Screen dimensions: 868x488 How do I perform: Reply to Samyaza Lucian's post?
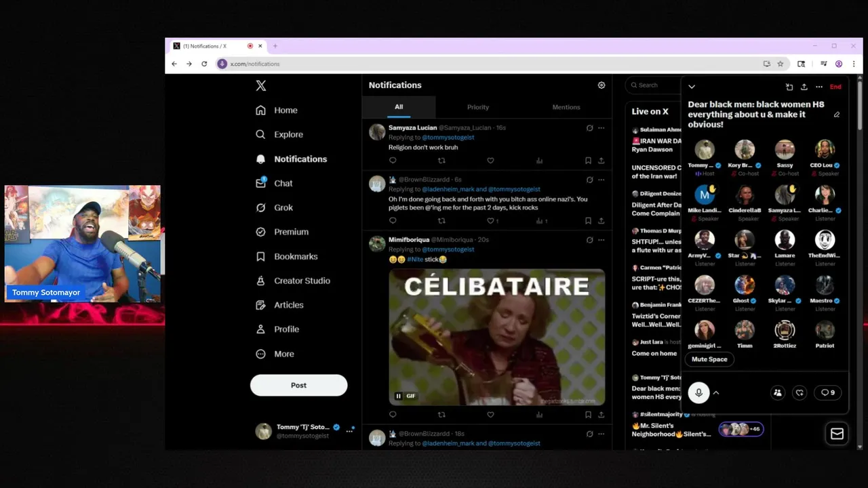pos(393,161)
